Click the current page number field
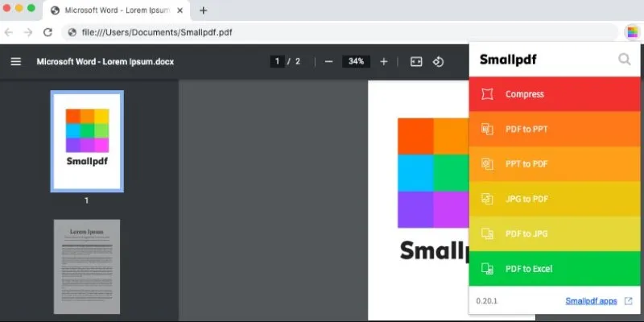 tap(277, 62)
